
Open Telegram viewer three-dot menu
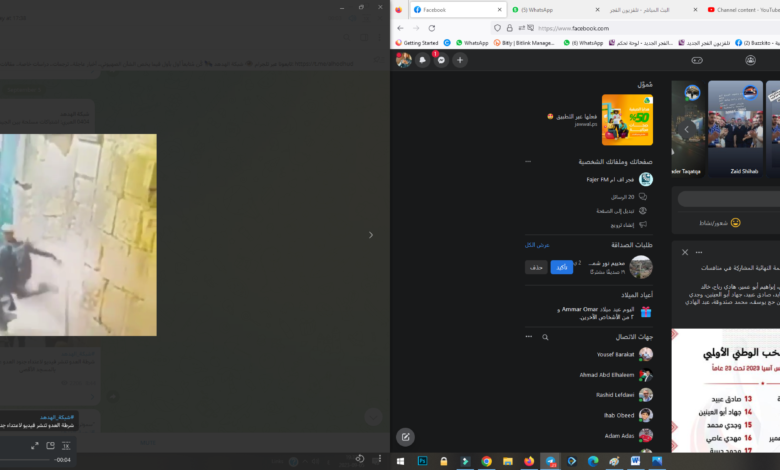(x=380, y=459)
